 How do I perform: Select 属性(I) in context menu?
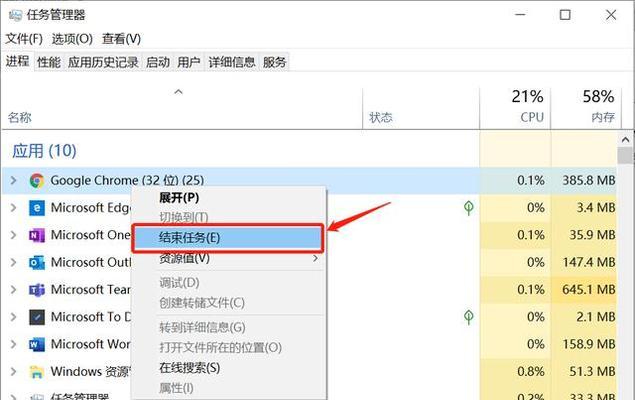(x=176, y=388)
